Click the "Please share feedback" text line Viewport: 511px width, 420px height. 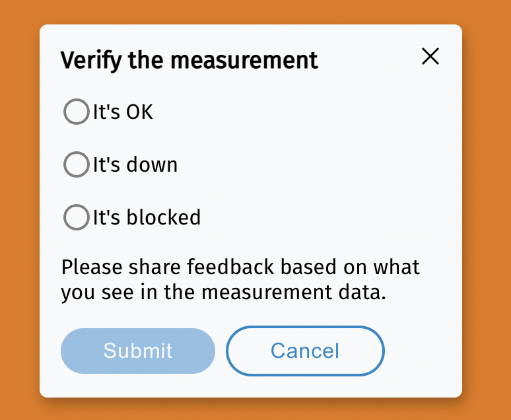pos(240,267)
